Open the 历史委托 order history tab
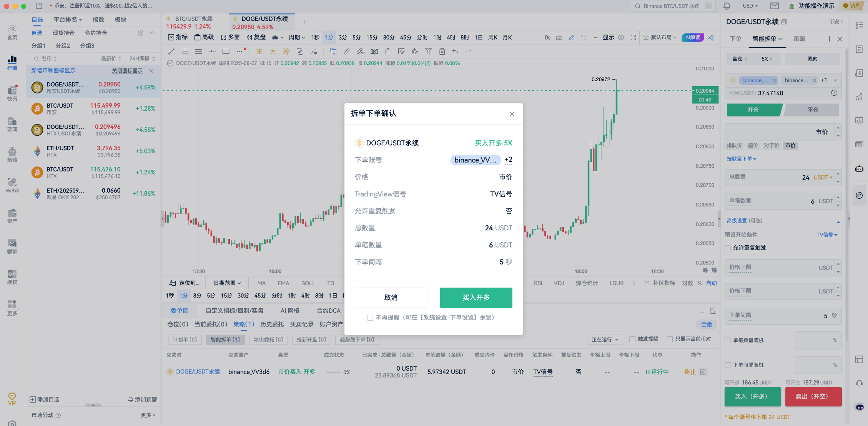Screen dimensions: 868x426 pyautogui.click(x=272, y=324)
